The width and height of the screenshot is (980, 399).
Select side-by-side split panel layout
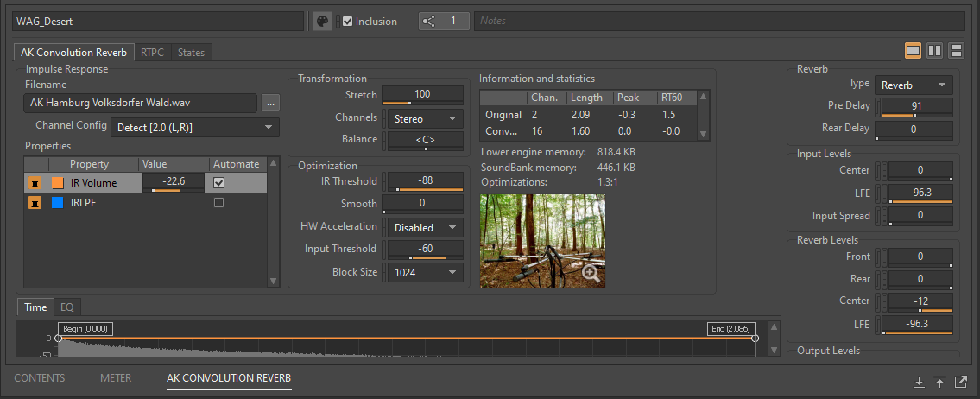pos(934,51)
